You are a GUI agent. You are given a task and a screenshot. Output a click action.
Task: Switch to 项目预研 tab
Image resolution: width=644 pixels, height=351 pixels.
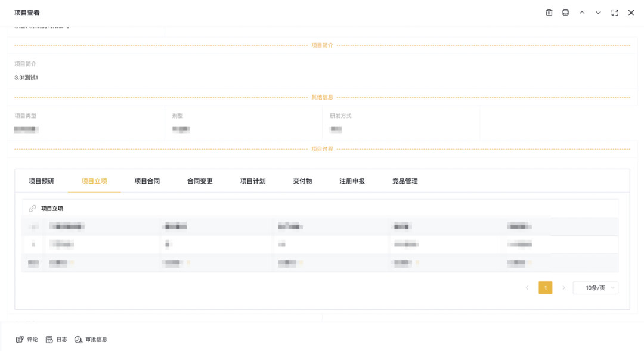coord(42,181)
